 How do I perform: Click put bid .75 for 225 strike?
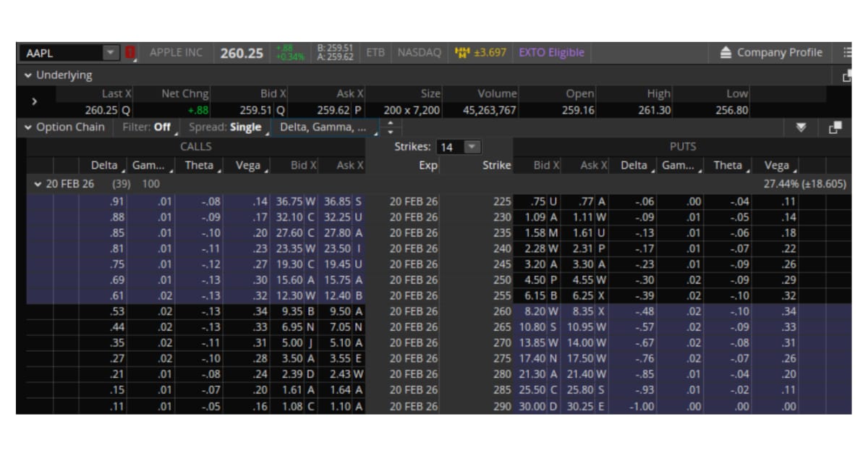click(537, 201)
